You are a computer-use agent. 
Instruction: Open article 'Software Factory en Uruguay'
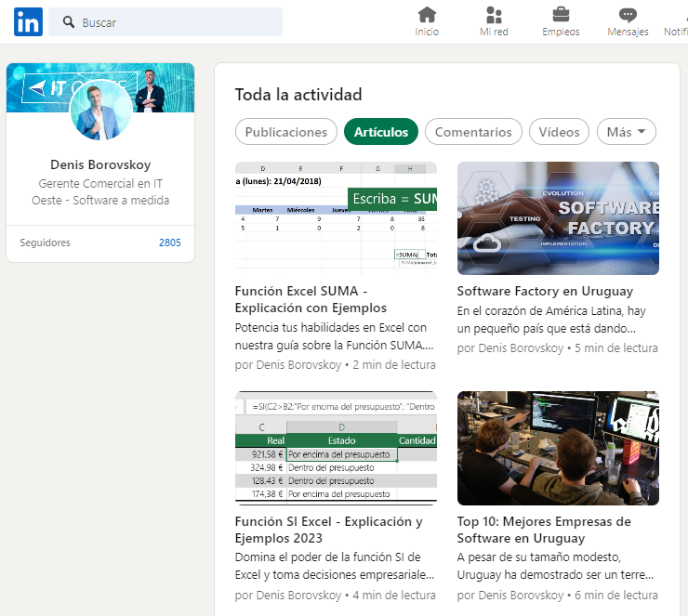click(545, 291)
